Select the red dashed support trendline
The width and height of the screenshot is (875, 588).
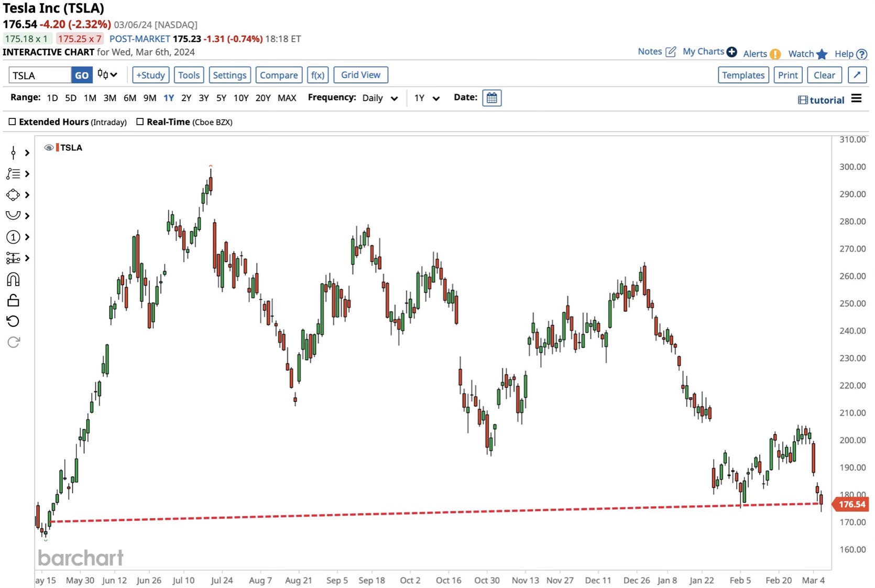coord(435,513)
